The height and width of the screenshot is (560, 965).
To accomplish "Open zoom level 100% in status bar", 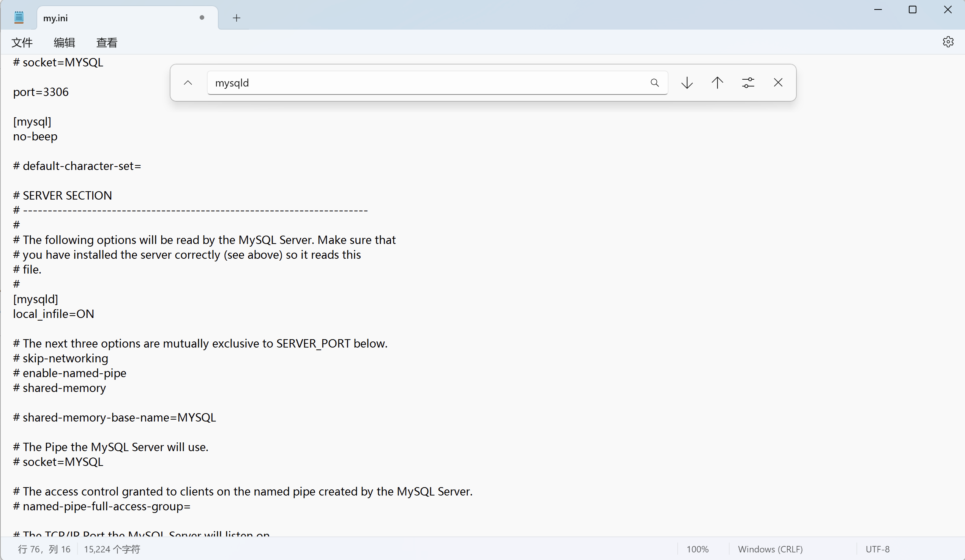I will pos(697,549).
